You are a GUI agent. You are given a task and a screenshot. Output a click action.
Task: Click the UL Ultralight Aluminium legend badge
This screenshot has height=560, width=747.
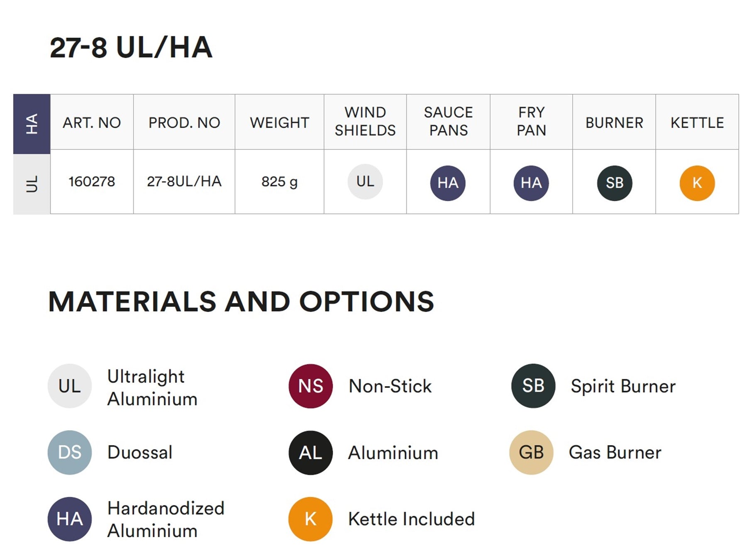69,386
